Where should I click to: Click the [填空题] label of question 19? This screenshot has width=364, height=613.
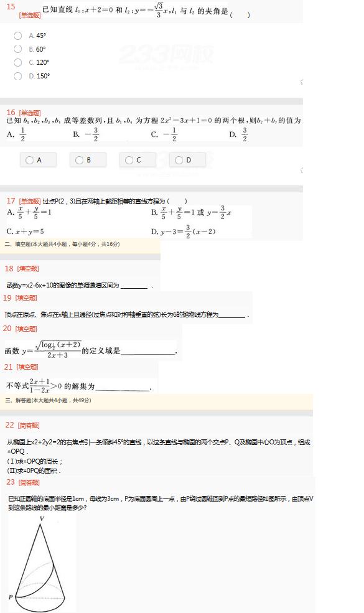26,298
